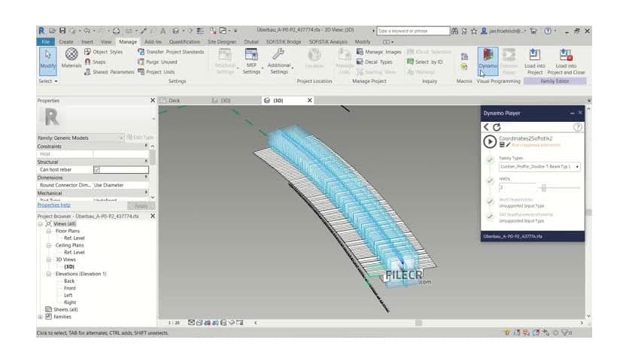The image size is (629, 364).
Task: Select the Modify tool
Action: click(47, 61)
